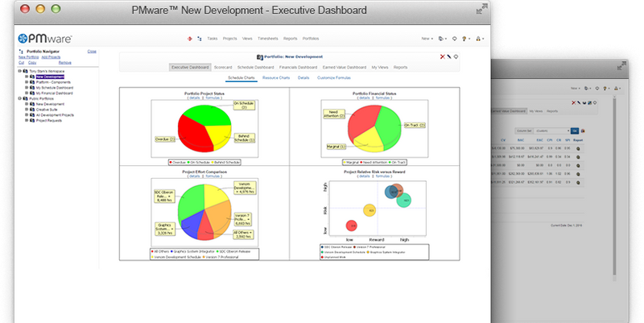Open the Reports tab in portfolio tab row
The height and width of the screenshot is (323, 644).
[400, 68]
